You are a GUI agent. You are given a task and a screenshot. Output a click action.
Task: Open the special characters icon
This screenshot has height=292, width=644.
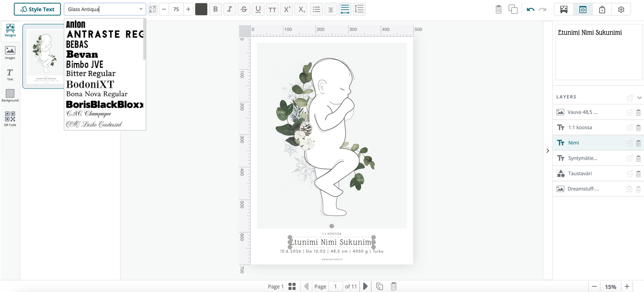[152, 9]
